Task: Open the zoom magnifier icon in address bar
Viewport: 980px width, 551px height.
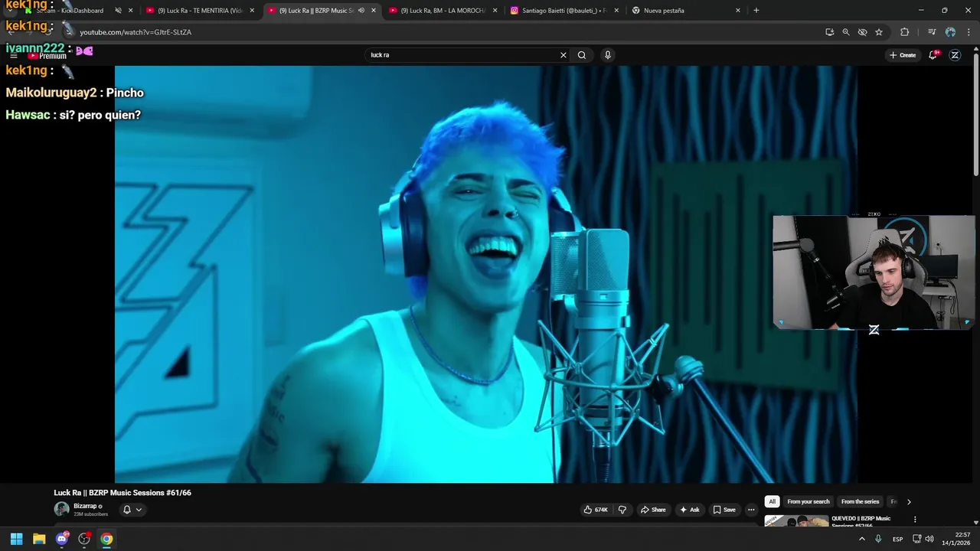Action: (846, 32)
